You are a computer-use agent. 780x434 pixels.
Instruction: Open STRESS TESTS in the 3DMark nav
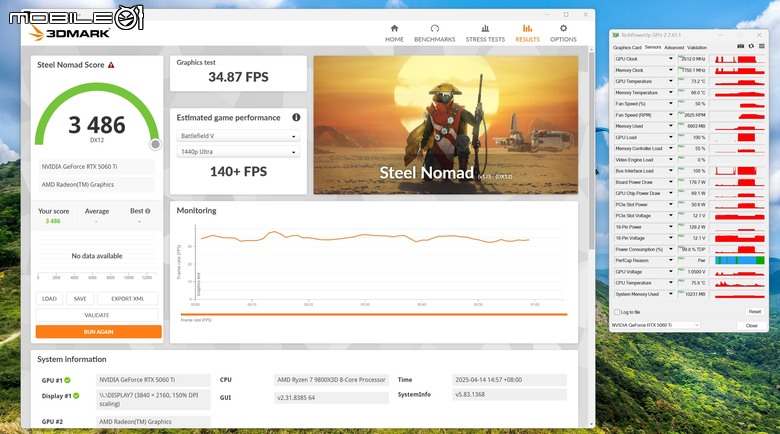485,39
